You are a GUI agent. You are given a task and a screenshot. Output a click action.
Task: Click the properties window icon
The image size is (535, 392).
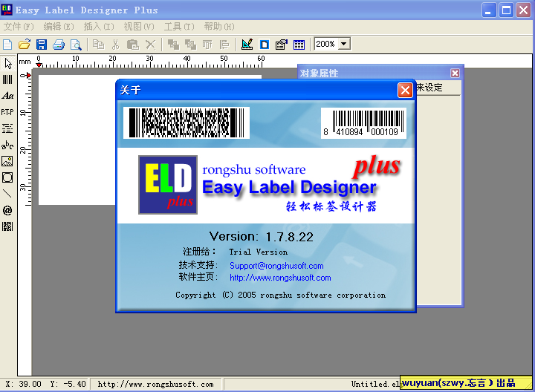point(282,45)
